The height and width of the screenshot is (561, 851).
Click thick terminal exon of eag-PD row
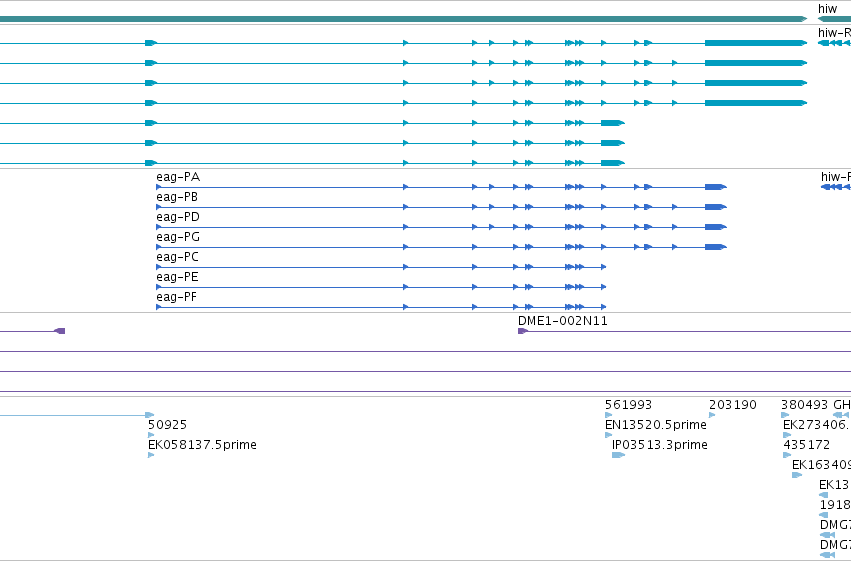coord(716,227)
